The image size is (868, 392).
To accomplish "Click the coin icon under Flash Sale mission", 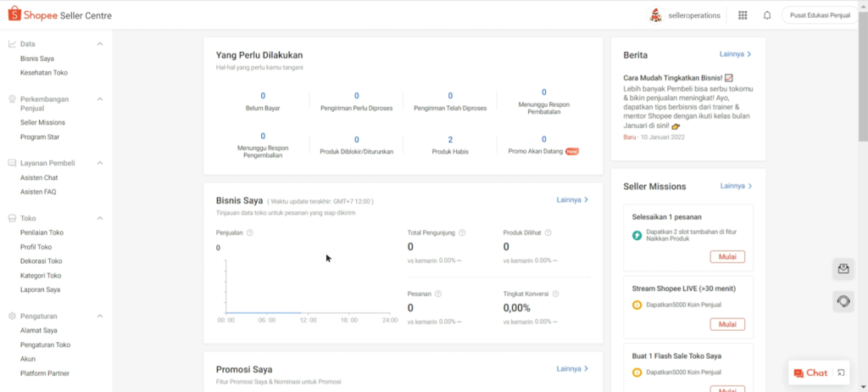I will [637, 372].
